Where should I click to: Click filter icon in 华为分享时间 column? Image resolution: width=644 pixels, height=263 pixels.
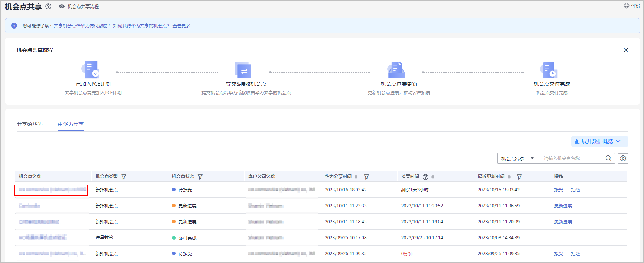point(366,177)
